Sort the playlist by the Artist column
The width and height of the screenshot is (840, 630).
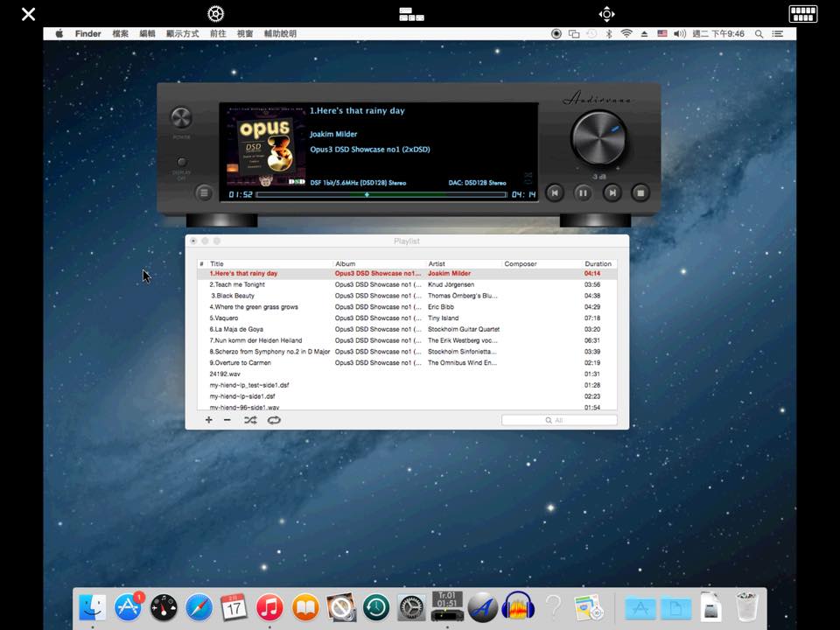pyautogui.click(x=464, y=263)
